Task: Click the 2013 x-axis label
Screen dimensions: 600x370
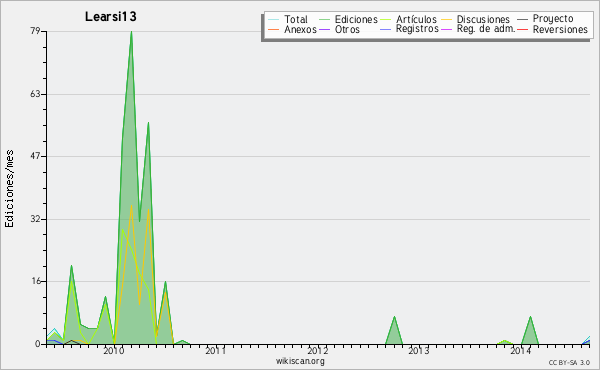Action: coord(418,351)
